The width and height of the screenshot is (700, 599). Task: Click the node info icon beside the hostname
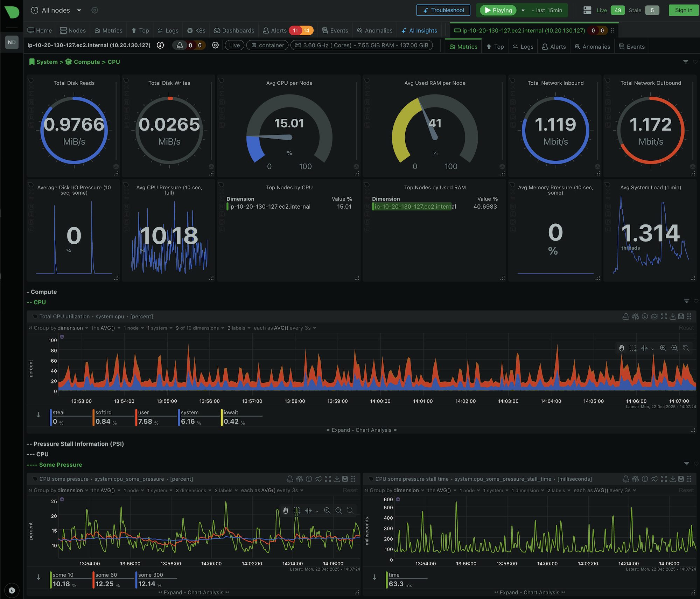click(x=160, y=45)
